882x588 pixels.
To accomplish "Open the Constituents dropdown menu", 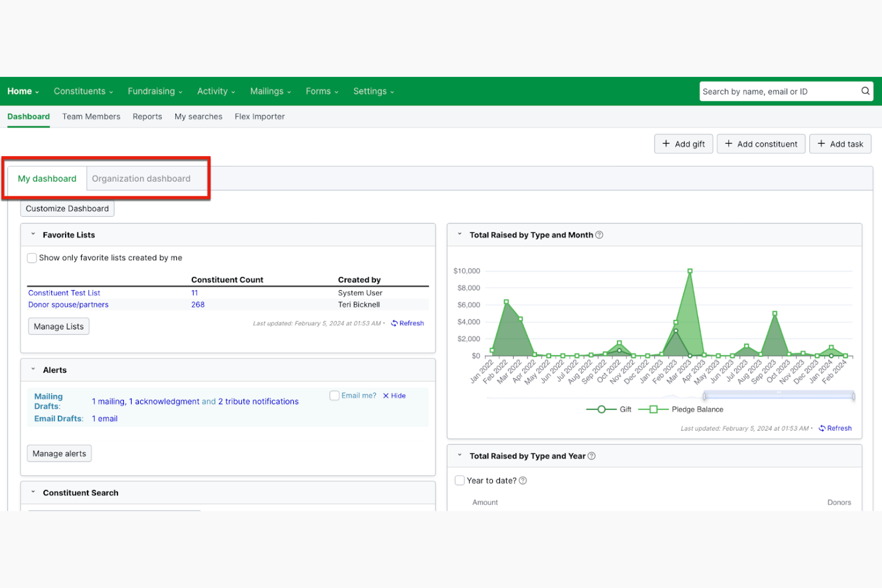I will (x=83, y=91).
